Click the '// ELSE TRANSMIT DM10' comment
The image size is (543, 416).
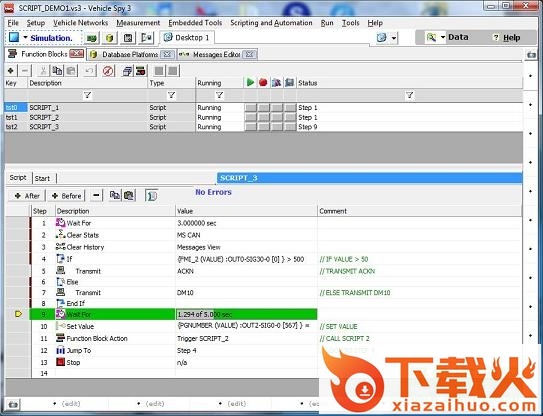coord(355,293)
